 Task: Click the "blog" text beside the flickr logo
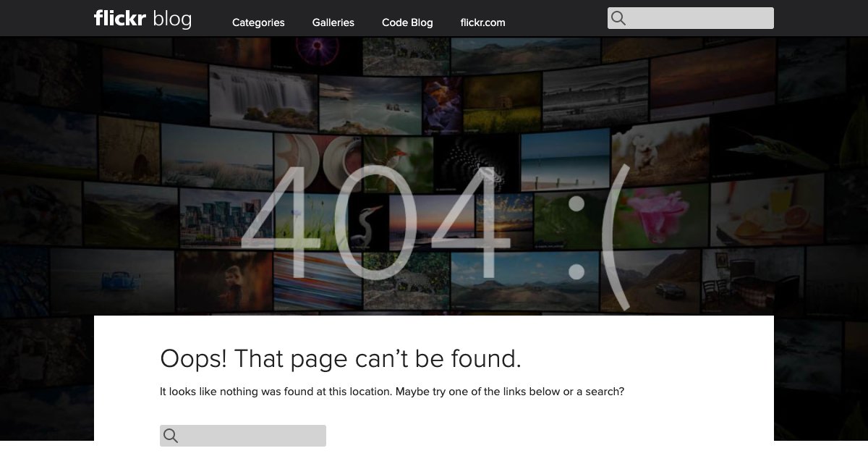172,19
